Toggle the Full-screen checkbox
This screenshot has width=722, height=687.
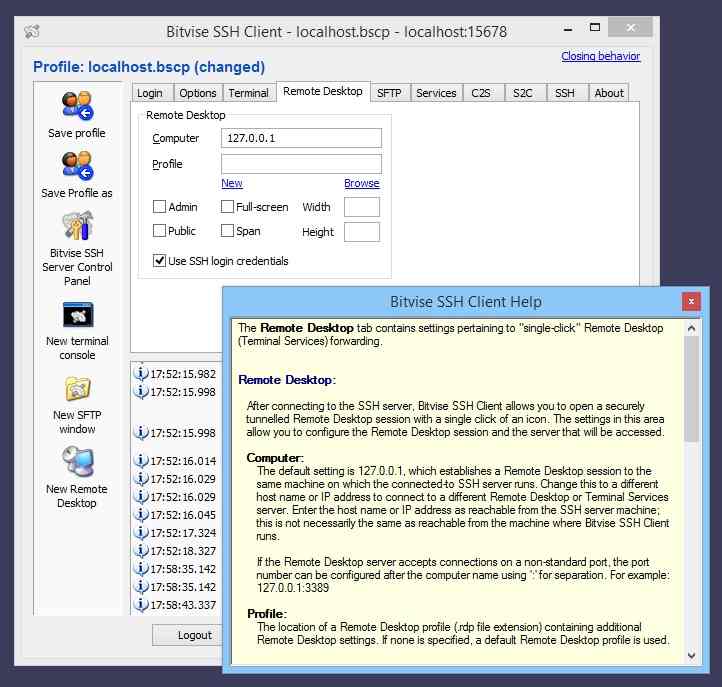227,207
